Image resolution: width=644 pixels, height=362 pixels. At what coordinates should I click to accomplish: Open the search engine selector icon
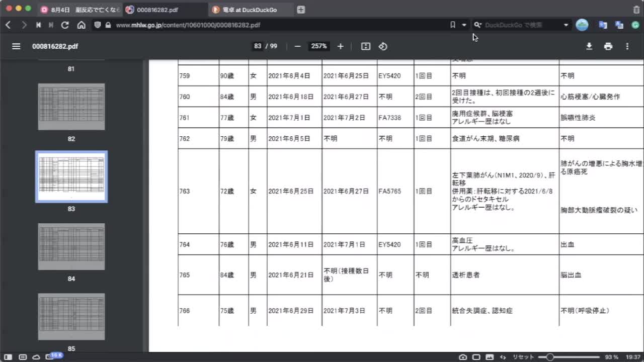(x=478, y=25)
